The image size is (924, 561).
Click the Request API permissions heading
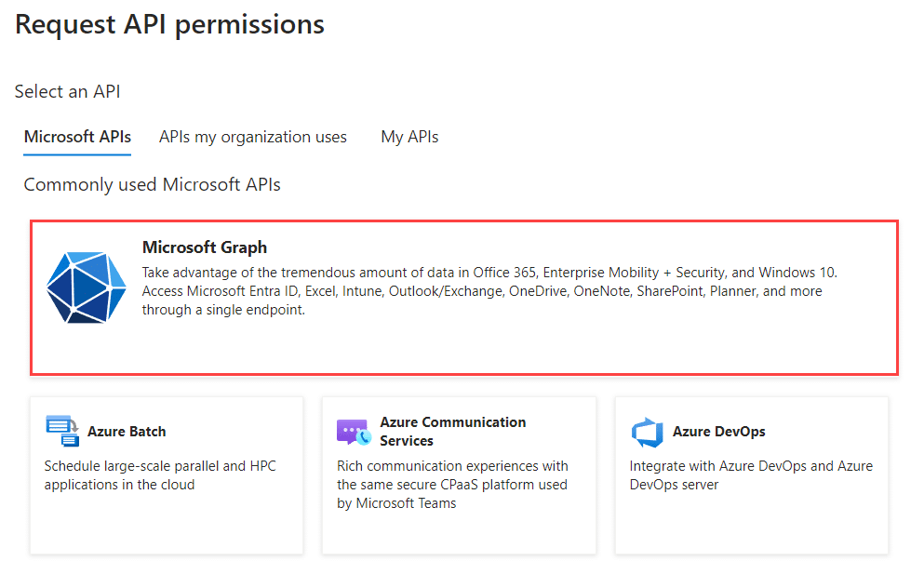coord(169,25)
